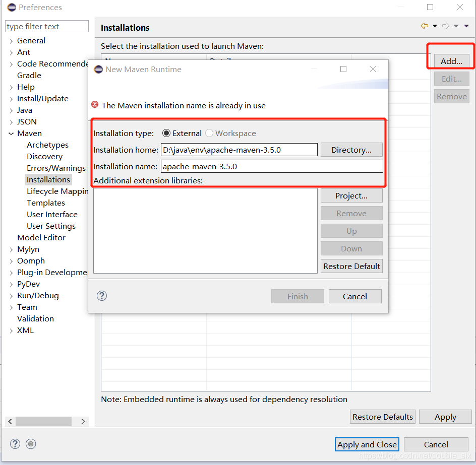Open forward history dropdown arrow

click(x=456, y=26)
